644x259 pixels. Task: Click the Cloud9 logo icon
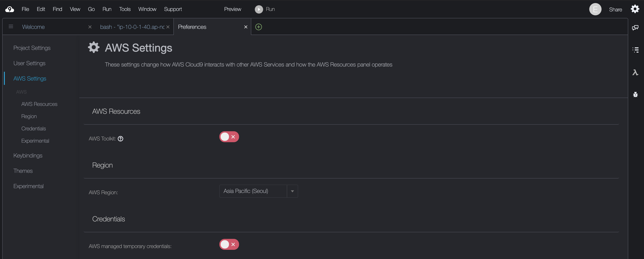point(9,9)
